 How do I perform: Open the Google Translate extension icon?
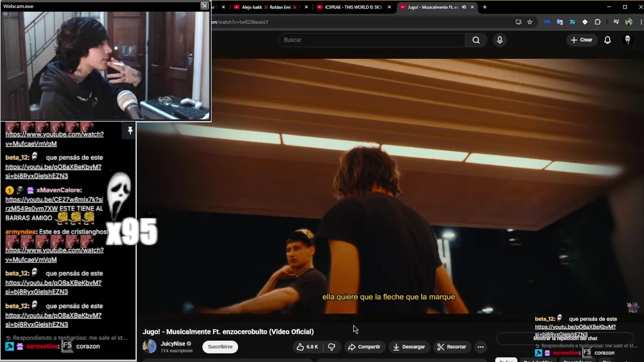[559, 22]
